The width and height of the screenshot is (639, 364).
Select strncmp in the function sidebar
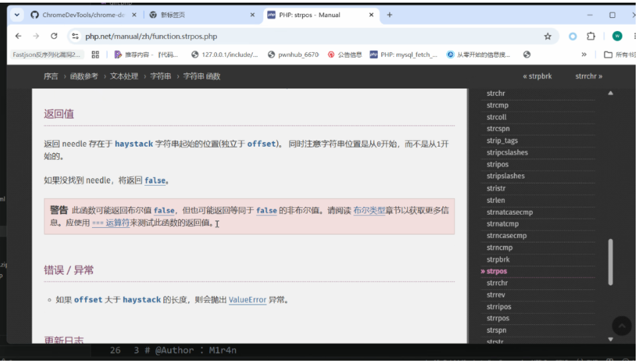pyautogui.click(x=499, y=247)
